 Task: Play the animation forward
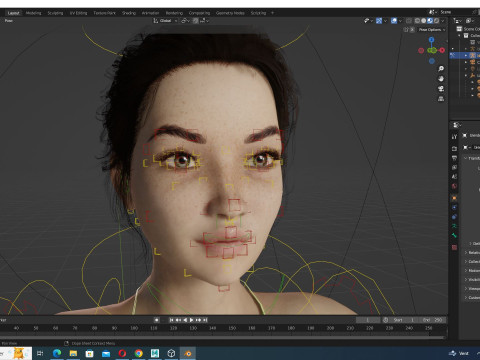coord(192,320)
